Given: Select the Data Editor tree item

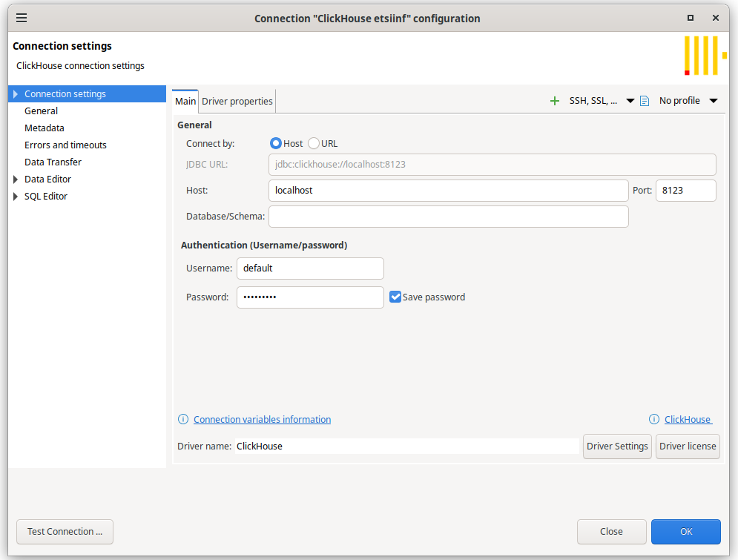Looking at the screenshot, I should coord(47,179).
